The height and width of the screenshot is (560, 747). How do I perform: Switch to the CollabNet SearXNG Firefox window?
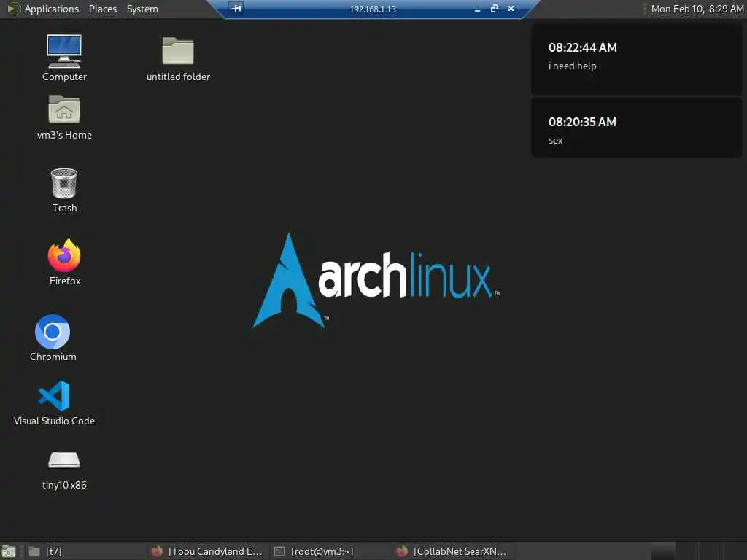pyautogui.click(x=452, y=551)
